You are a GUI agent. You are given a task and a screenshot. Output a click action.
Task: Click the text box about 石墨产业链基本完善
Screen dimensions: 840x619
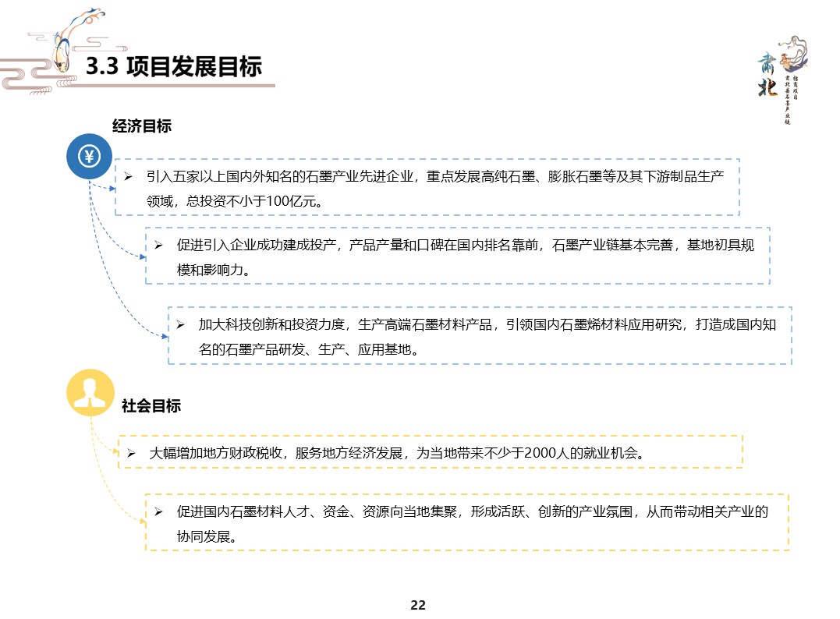pos(457,256)
